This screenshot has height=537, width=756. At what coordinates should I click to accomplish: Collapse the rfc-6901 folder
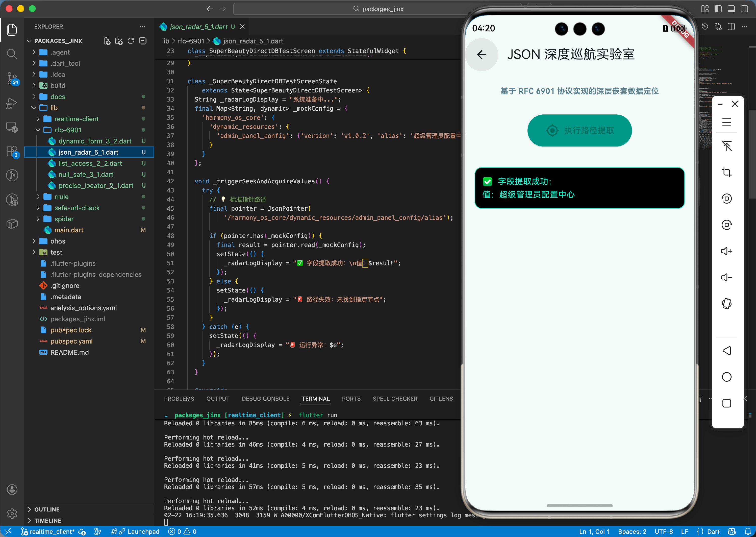pyautogui.click(x=68, y=130)
